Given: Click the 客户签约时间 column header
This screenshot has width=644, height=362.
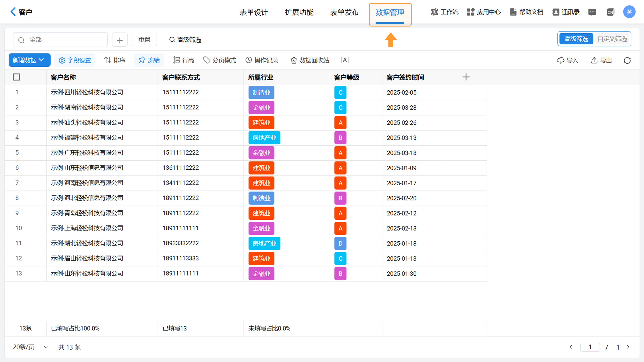Looking at the screenshot, I should pos(405,77).
